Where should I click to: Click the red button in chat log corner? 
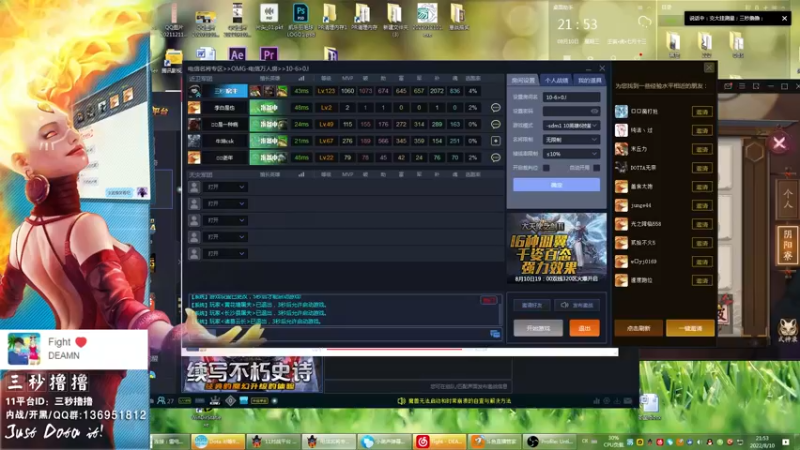tap(488, 300)
